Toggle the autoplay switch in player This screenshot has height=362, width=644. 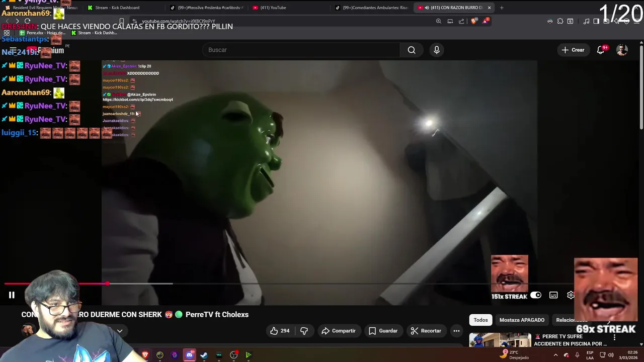[x=536, y=295]
